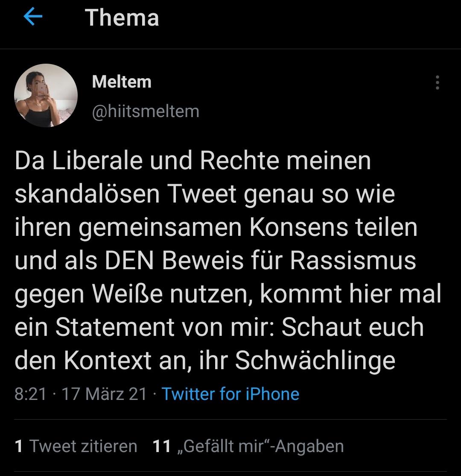
Task: Open the Twitter for iPhone source link
Action: pos(230,394)
